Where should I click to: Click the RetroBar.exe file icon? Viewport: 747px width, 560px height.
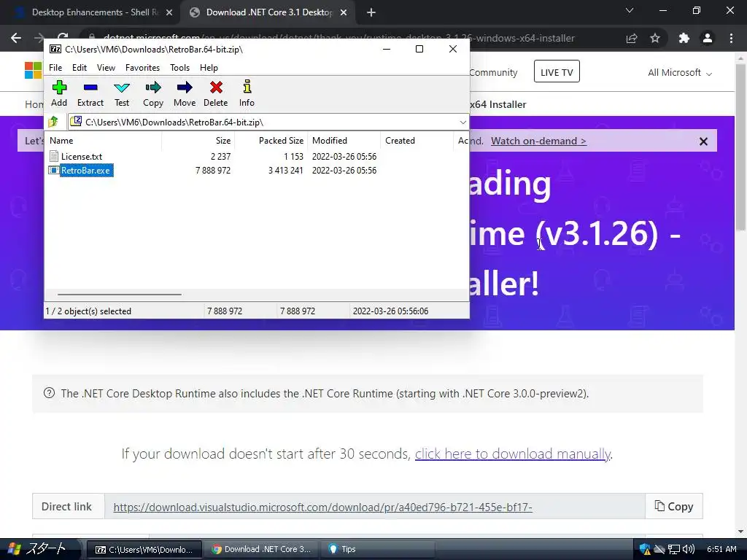54,171
